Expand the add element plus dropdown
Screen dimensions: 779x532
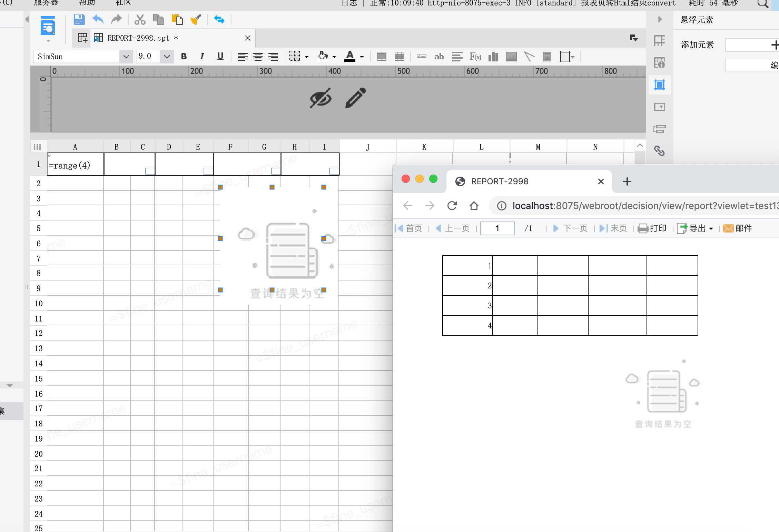pyautogui.click(x=752, y=45)
